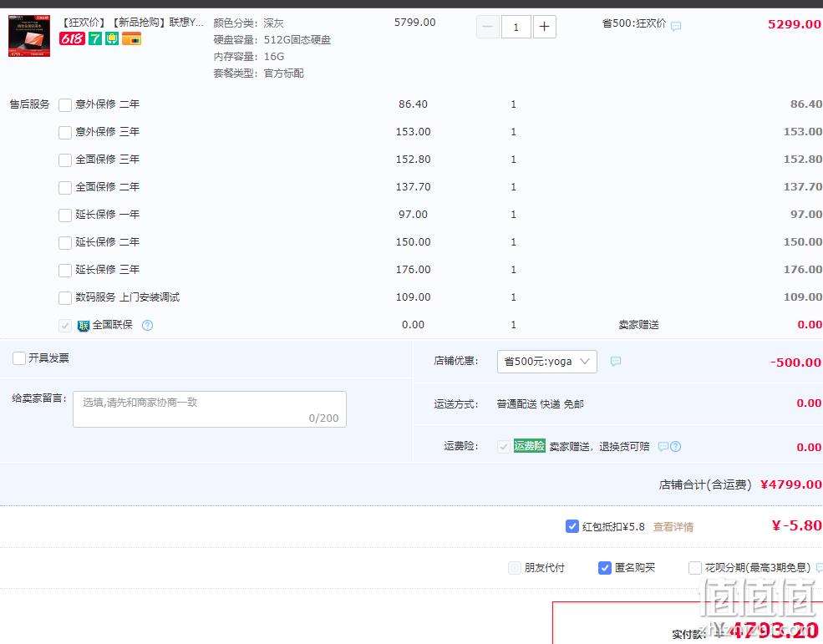Click the help question mark beside 全国联保

point(148,326)
